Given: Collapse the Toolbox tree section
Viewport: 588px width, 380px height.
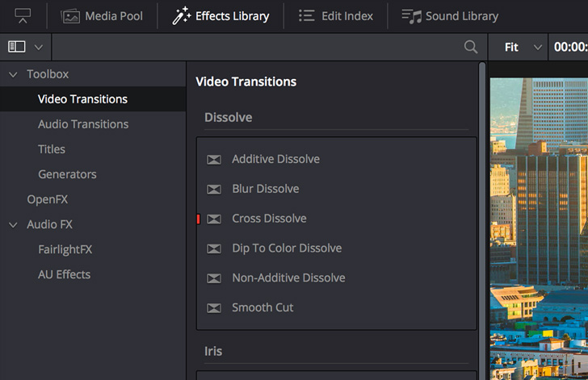Looking at the screenshot, I should coord(13,74).
